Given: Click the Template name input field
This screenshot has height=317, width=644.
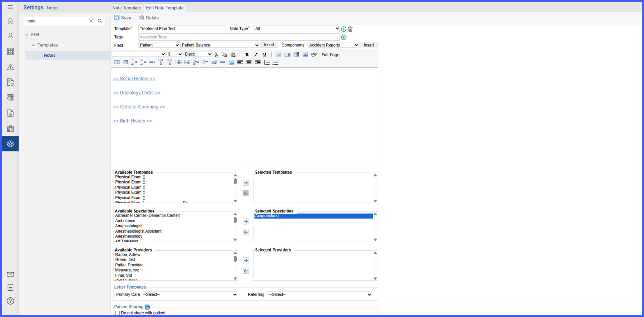Looking at the screenshot, I should [182, 29].
